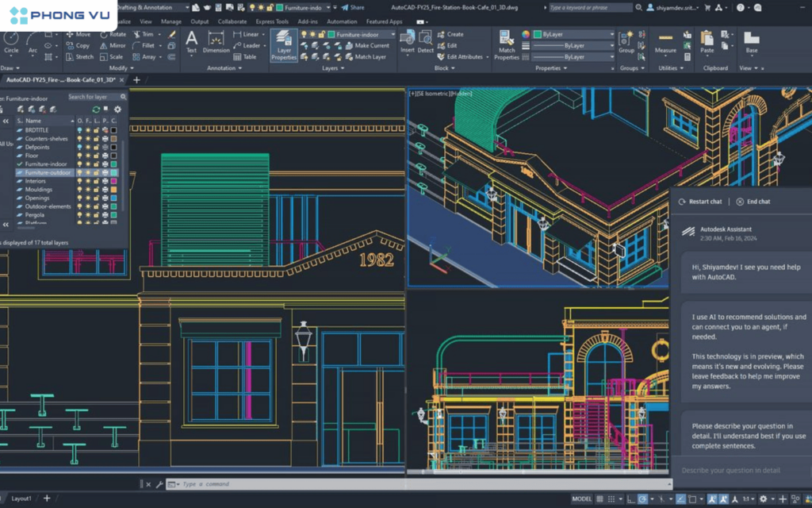This screenshot has width=812, height=508.
Task: Click the layer search magnifier icon
Action: pos(123,96)
